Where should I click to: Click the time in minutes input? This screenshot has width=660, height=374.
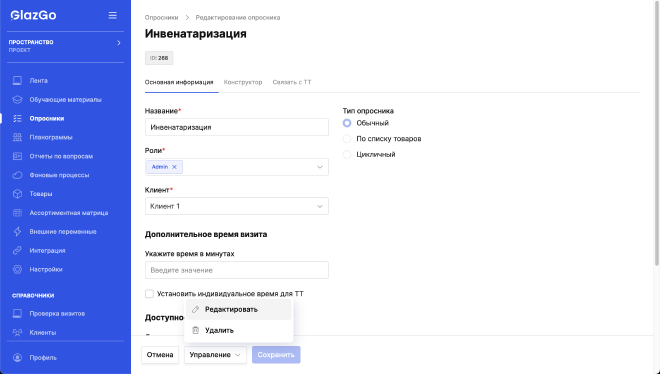pos(237,270)
